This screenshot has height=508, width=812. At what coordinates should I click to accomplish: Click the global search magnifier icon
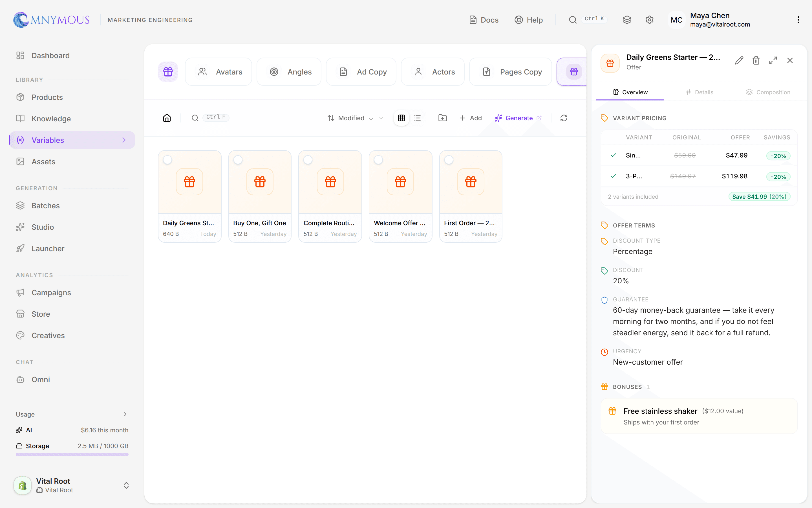[x=573, y=20]
